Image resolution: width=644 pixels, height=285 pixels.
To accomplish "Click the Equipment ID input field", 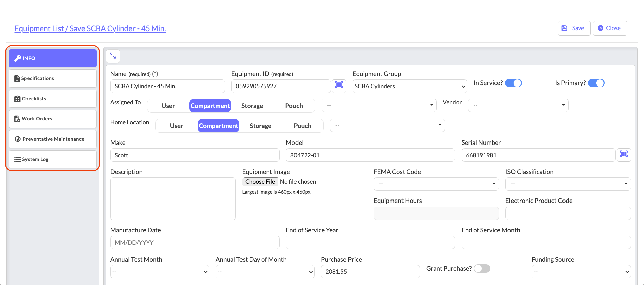I will tap(281, 86).
